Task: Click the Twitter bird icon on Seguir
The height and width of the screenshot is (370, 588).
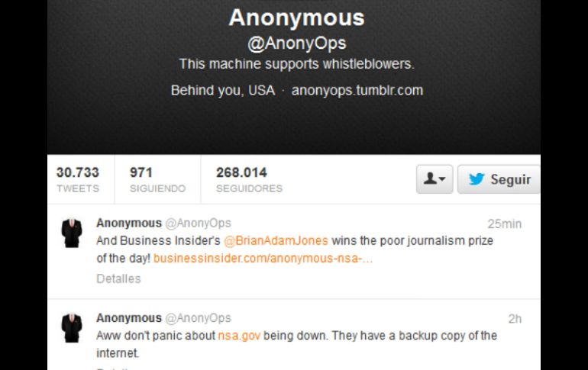Action: 477,179
